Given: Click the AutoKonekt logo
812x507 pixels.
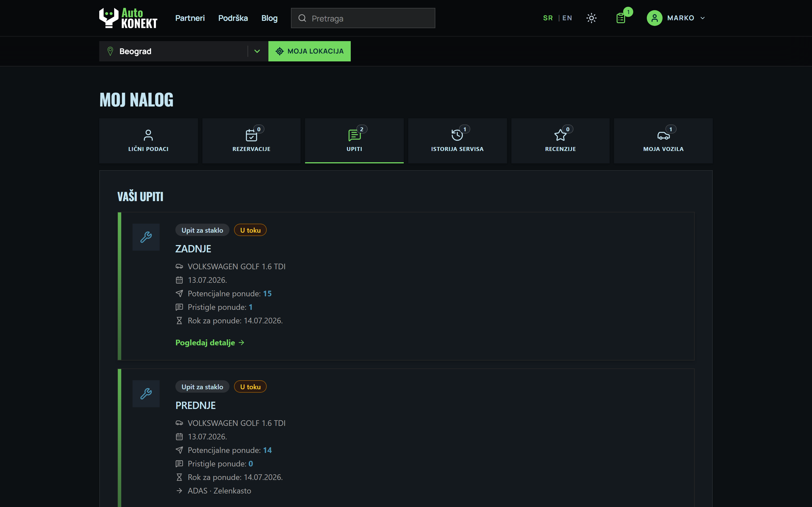Looking at the screenshot, I should tap(128, 18).
